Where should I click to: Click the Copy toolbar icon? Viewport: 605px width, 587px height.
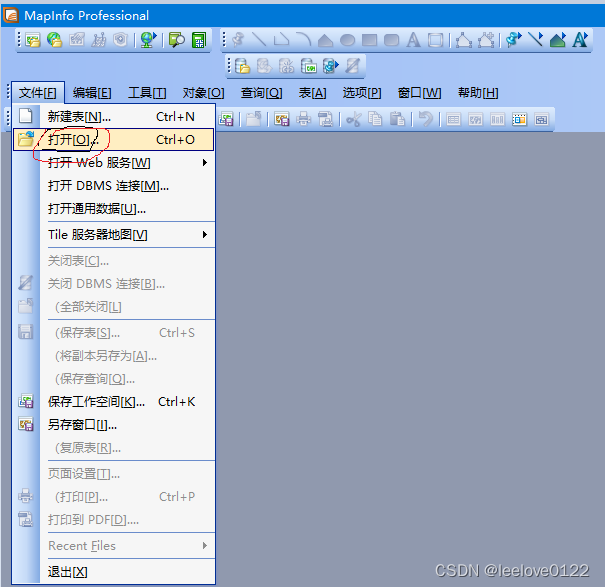[375, 119]
